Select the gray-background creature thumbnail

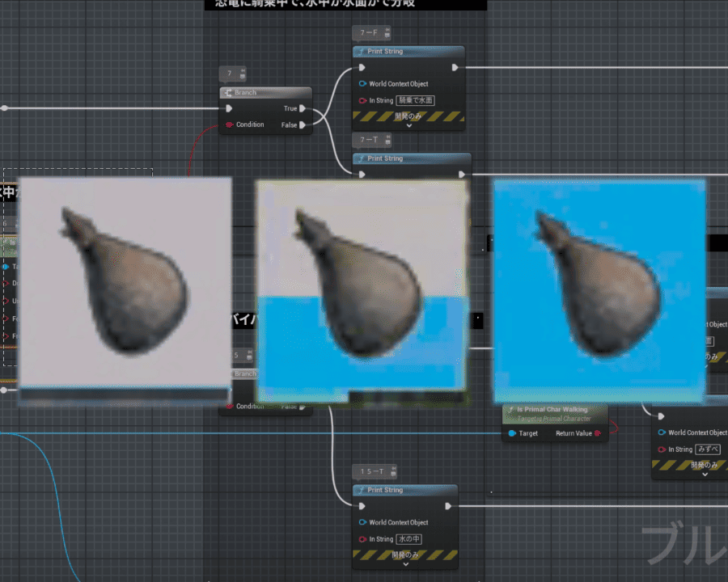(x=125, y=290)
